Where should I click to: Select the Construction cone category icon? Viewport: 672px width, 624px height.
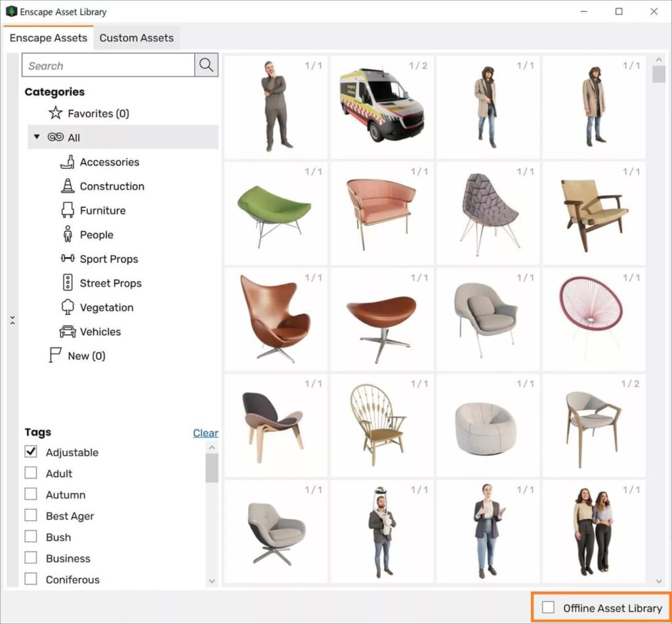point(67,186)
